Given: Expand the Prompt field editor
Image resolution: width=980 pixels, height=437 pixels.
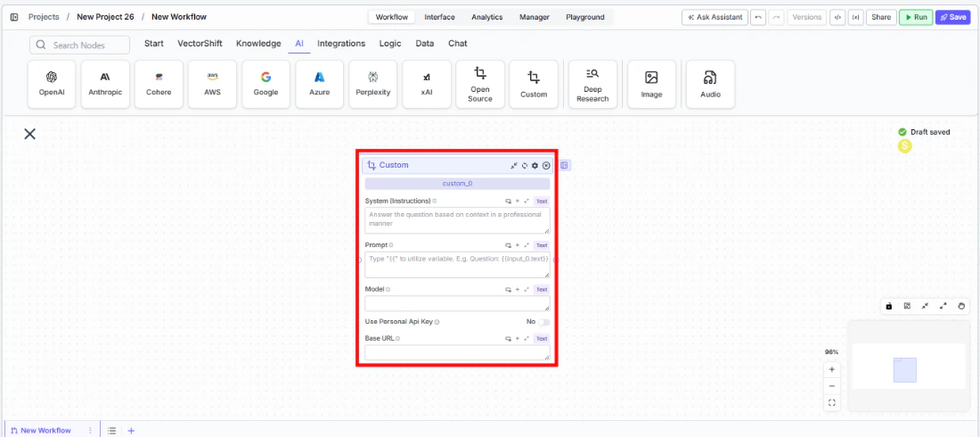Looking at the screenshot, I should [x=527, y=245].
